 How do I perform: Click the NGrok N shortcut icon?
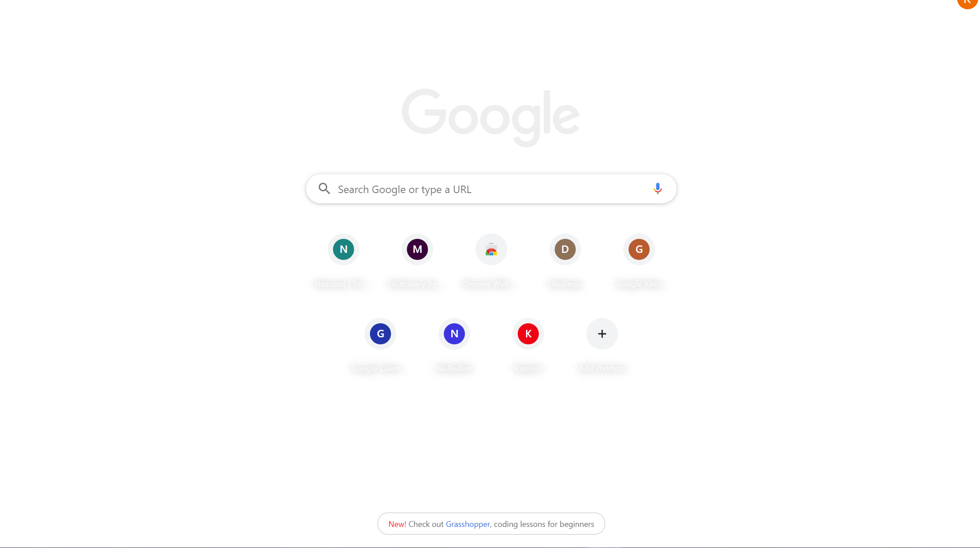(x=453, y=333)
